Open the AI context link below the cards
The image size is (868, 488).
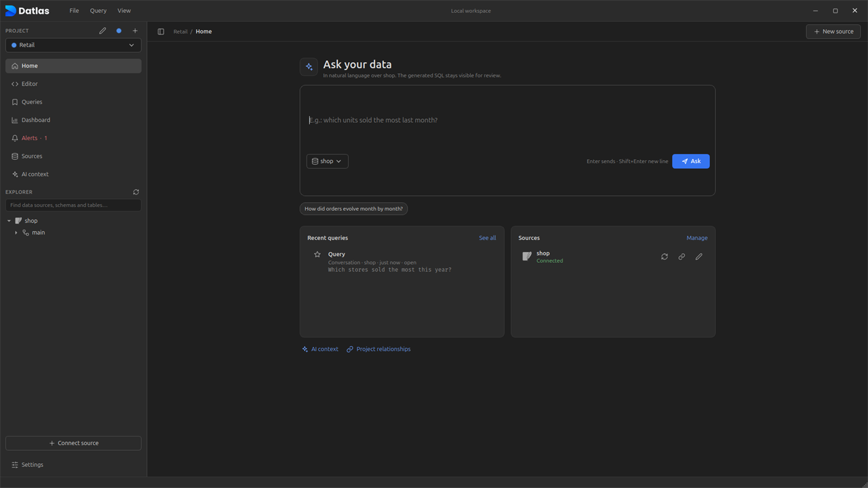coord(320,349)
